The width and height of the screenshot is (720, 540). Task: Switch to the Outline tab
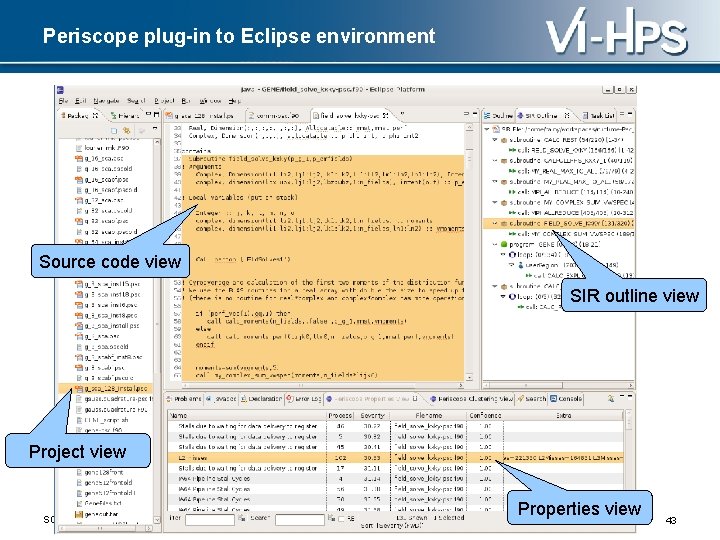pos(498,116)
